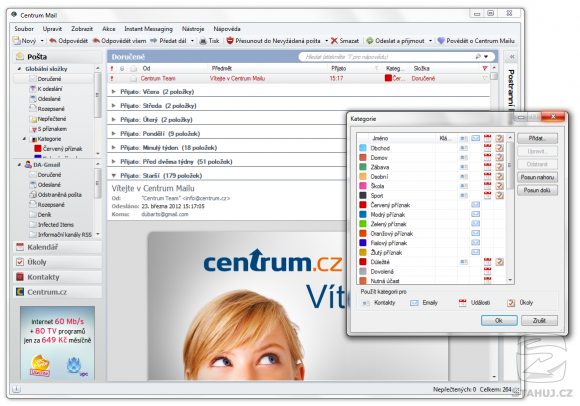Click the Posun dolů button
The height and width of the screenshot is (406, 580).
pyautogui.click(x=537, y=190)
